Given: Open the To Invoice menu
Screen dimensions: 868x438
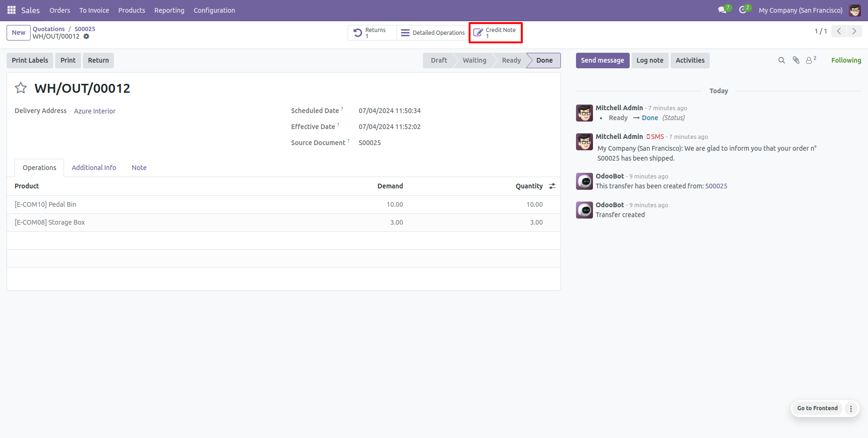Looking at the screenshot, I should pos(94,10).
